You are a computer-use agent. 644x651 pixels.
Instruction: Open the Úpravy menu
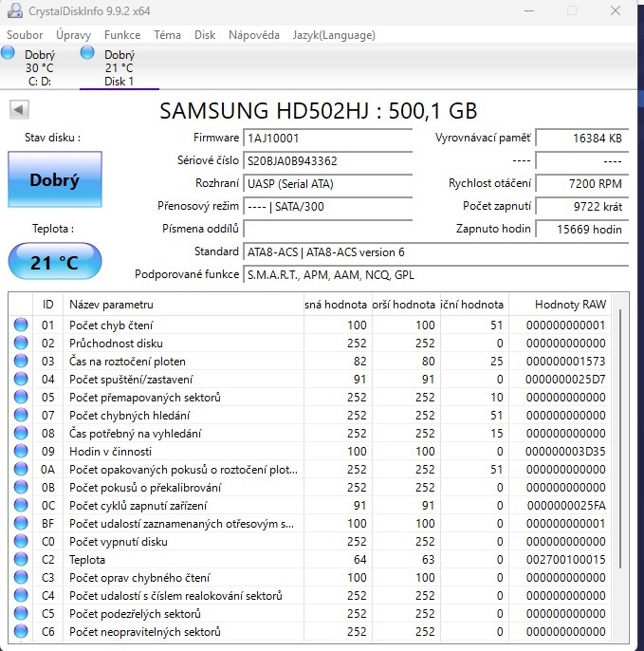tap(73, 35)
